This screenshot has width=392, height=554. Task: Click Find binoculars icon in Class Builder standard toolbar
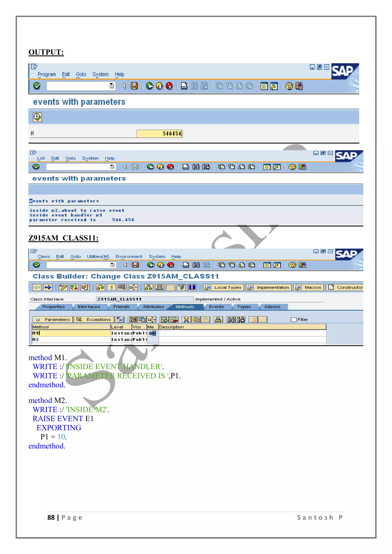[196, 265]
